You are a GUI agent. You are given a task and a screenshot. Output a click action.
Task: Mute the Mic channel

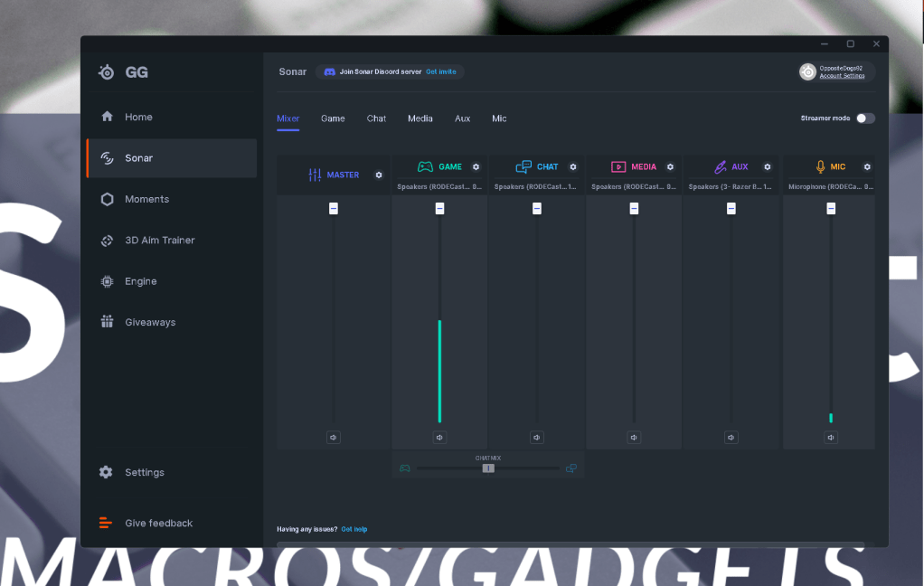click(x=831, y=438)
